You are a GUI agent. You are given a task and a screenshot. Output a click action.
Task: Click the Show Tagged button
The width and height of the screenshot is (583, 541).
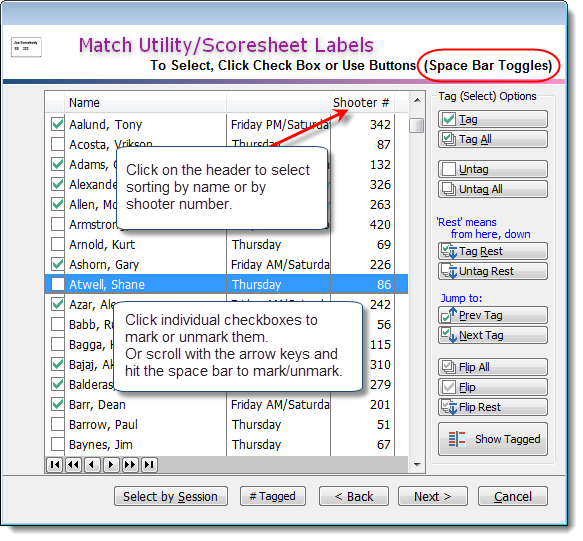pyautogui.click(x=492, y=439)
